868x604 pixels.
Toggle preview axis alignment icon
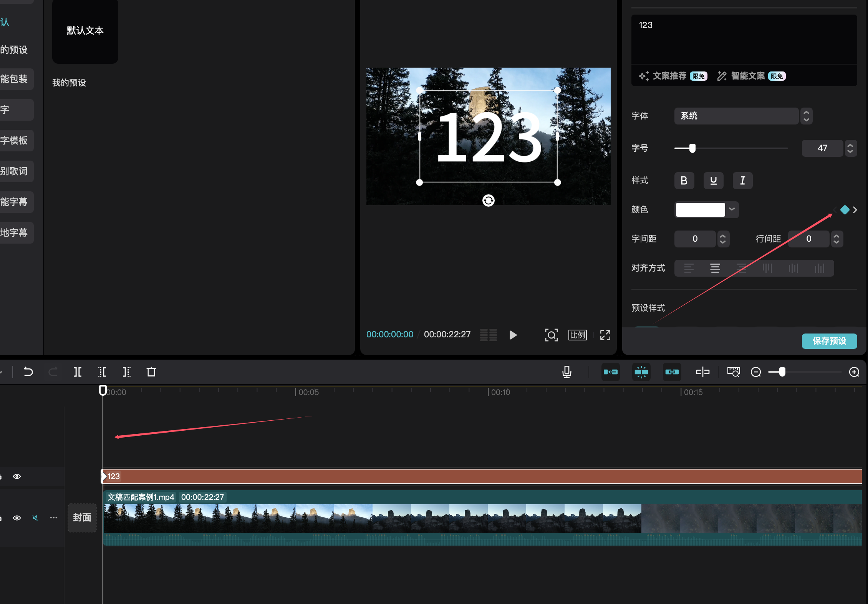pos(703,372)
